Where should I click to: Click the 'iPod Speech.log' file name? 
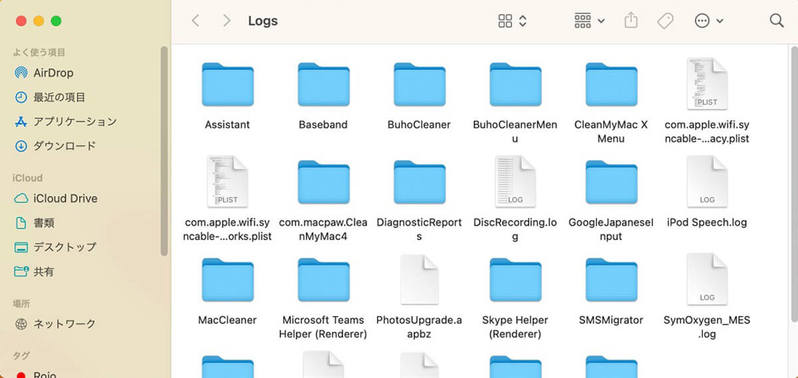tap(707, 222)
